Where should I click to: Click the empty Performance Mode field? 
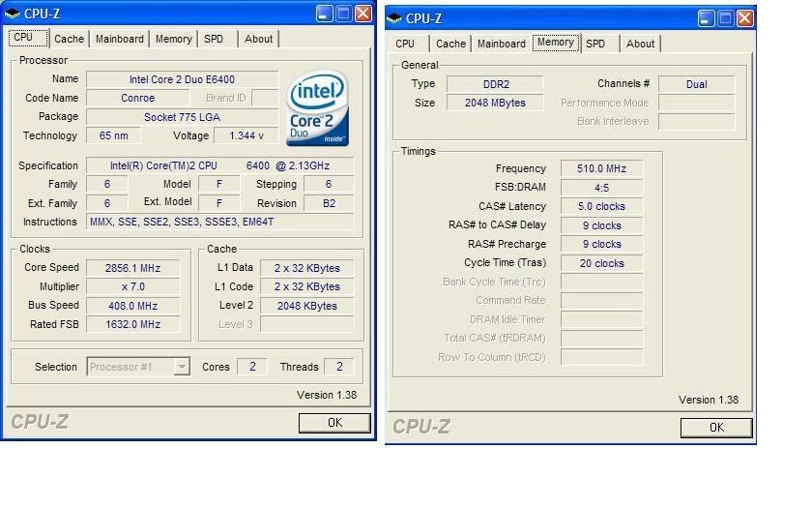697,103
